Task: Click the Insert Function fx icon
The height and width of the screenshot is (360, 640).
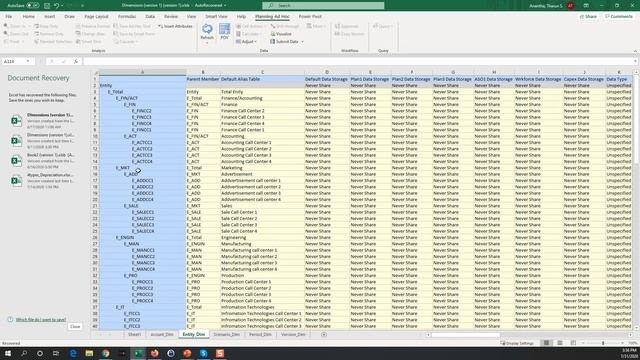Action: pyautogui.click(x=76, y=61)
